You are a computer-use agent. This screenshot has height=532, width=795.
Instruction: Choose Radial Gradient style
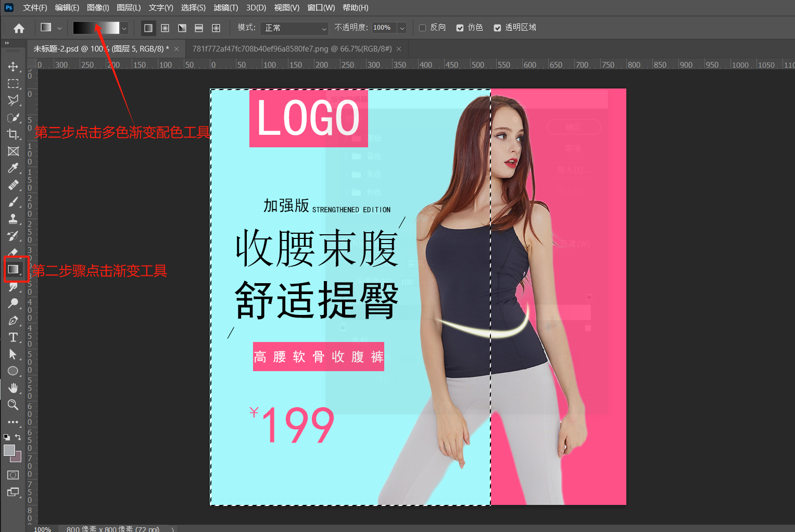click(x=165, y=28)
